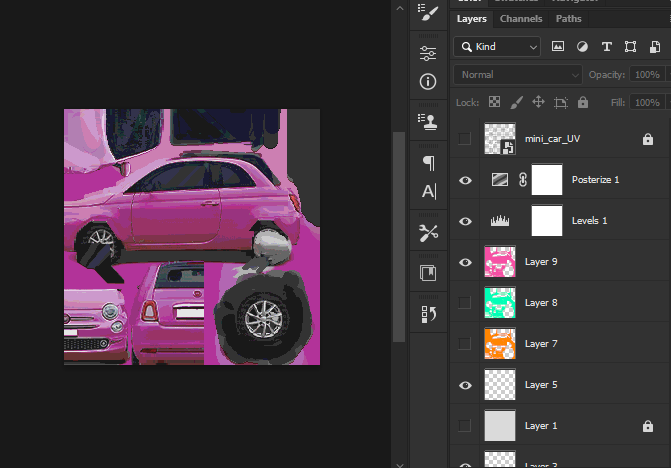Select the mini_car_UV layer thumbnail

[500, 139]
